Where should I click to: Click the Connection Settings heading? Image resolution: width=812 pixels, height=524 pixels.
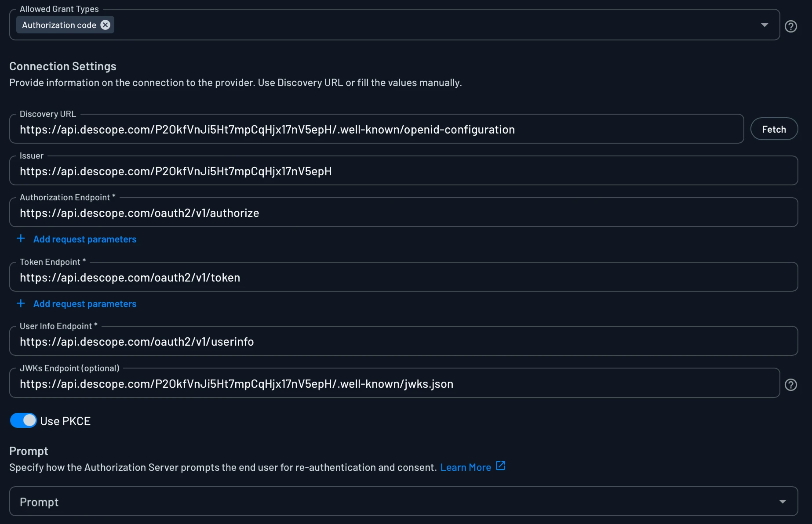click(x=63, y=66)
